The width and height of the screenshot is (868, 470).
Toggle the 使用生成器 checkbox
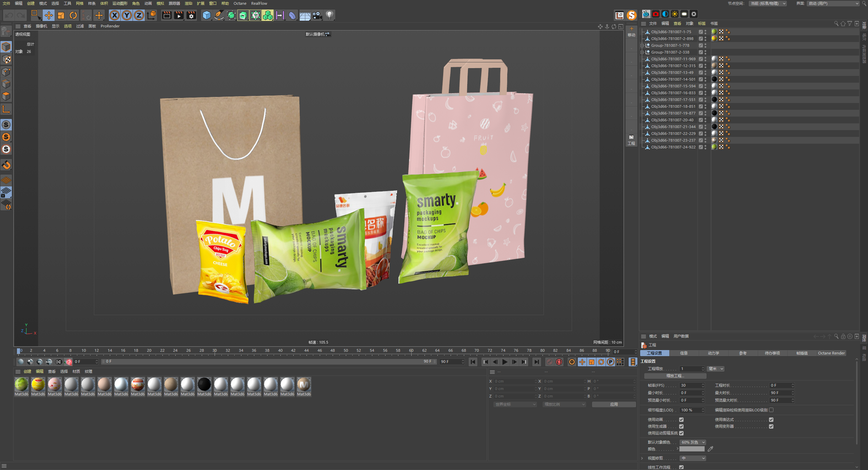[x=681, y=426]
